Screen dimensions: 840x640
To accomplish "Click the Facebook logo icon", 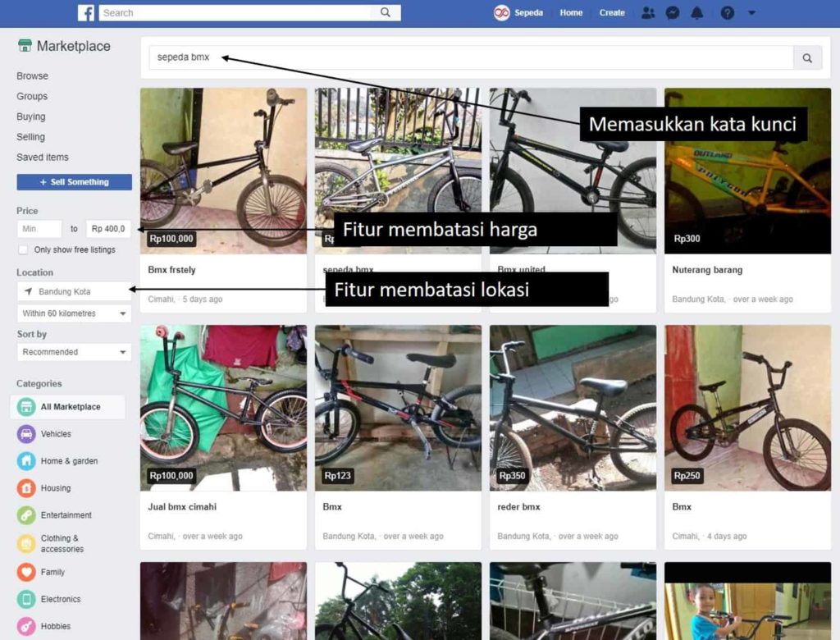I will [85, 12].
